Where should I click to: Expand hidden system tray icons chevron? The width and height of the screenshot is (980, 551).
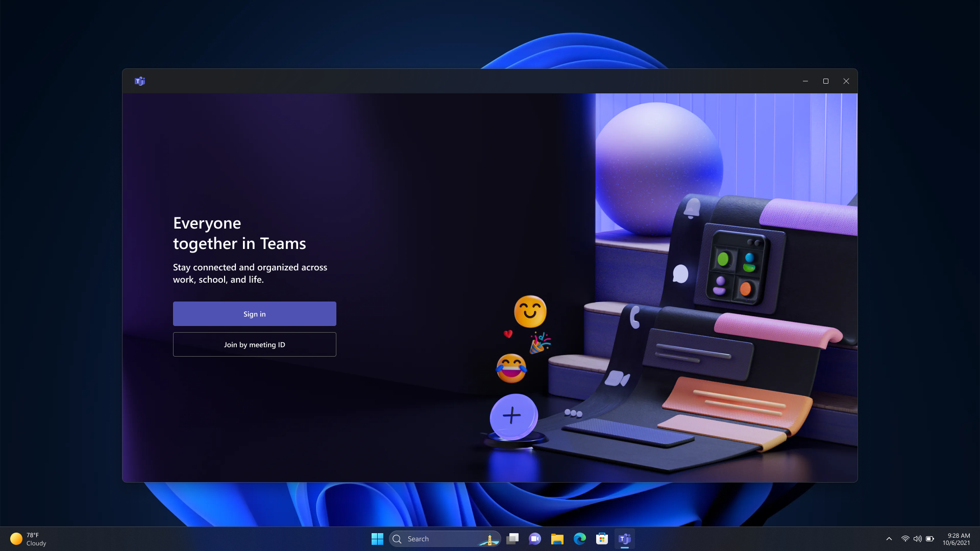pyautogui.click(x=889, y=539)
